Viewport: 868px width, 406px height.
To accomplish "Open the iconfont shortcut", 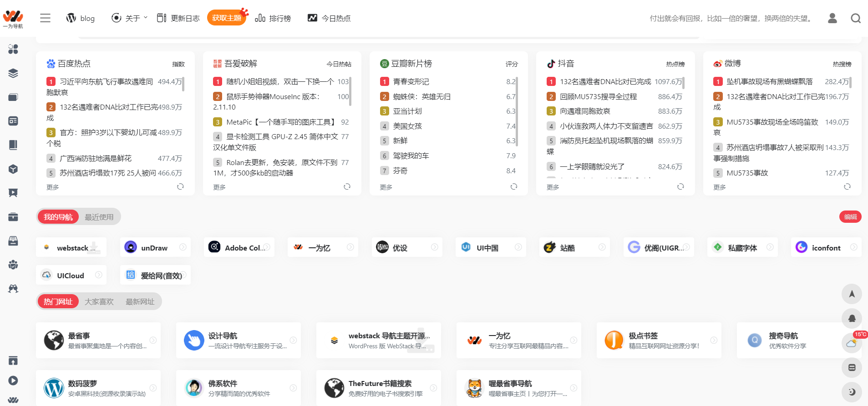I will [x=826, y=247].
